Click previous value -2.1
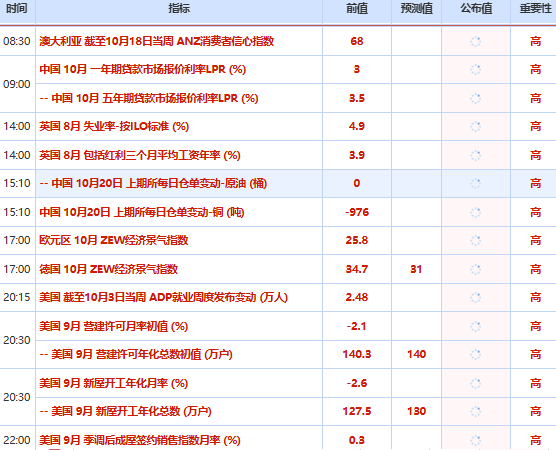Screen dimensions: 556x450 pos(357,326)
